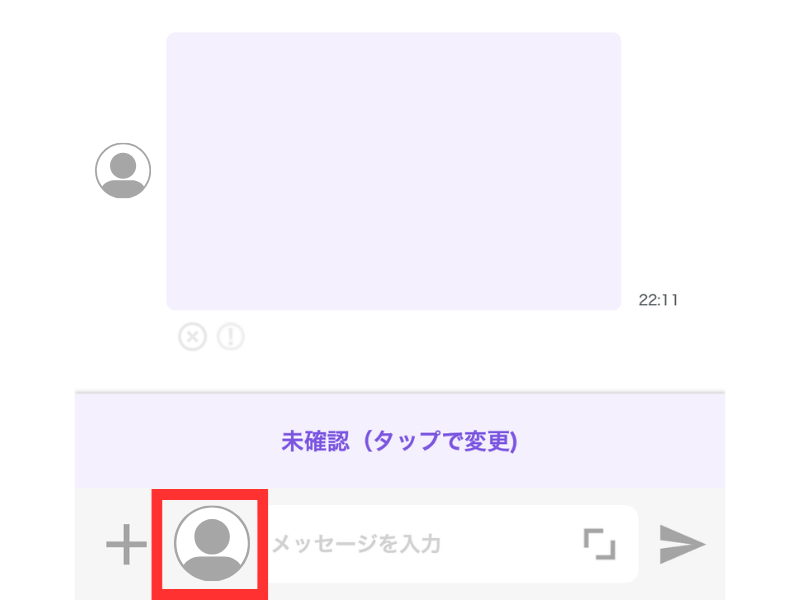Open attachment options with the + button

[x=126, y=544]
